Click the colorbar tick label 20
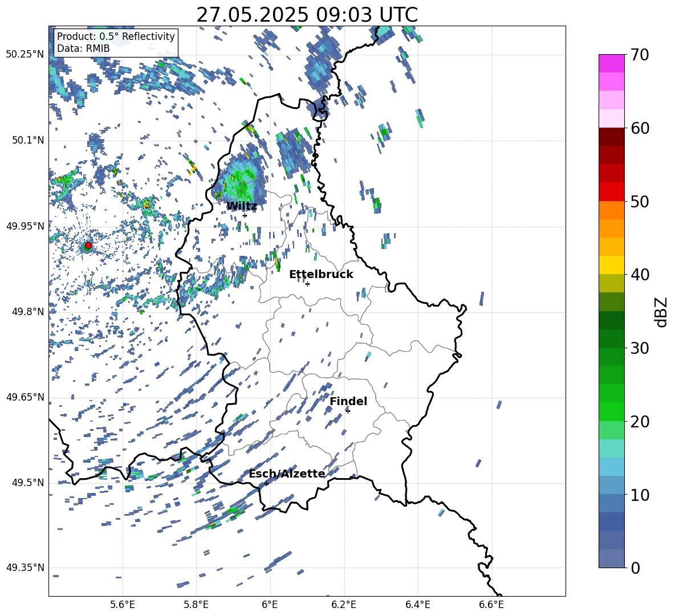675x616 pixels. pos(640,422)
